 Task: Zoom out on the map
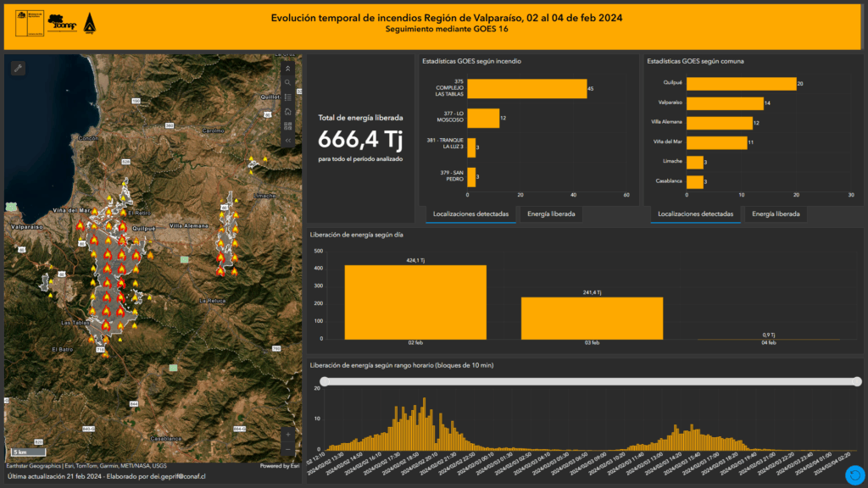[288, 448]
